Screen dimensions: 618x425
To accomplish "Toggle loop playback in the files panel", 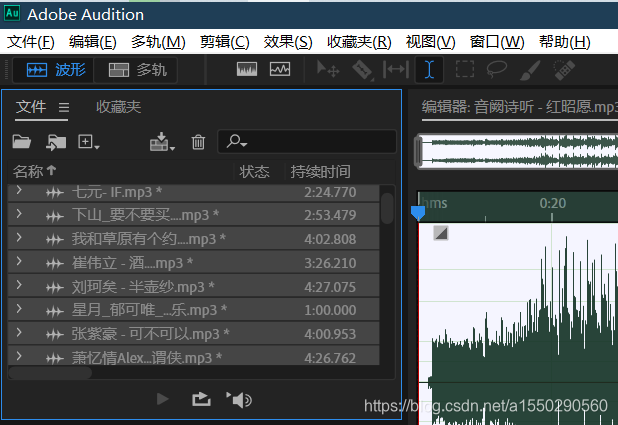I will coord(201,399).
